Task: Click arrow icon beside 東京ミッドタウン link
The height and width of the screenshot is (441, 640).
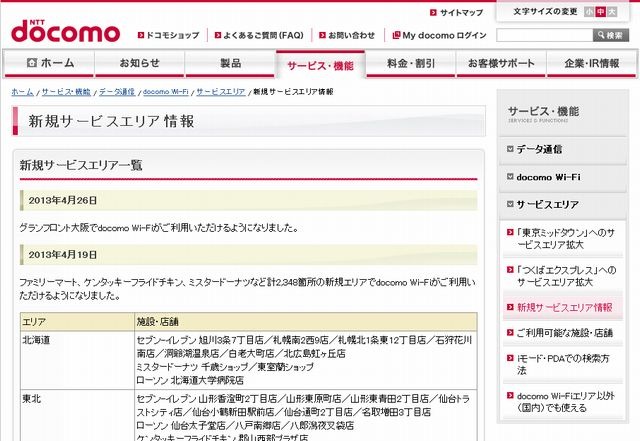Action: pos(510,232)
